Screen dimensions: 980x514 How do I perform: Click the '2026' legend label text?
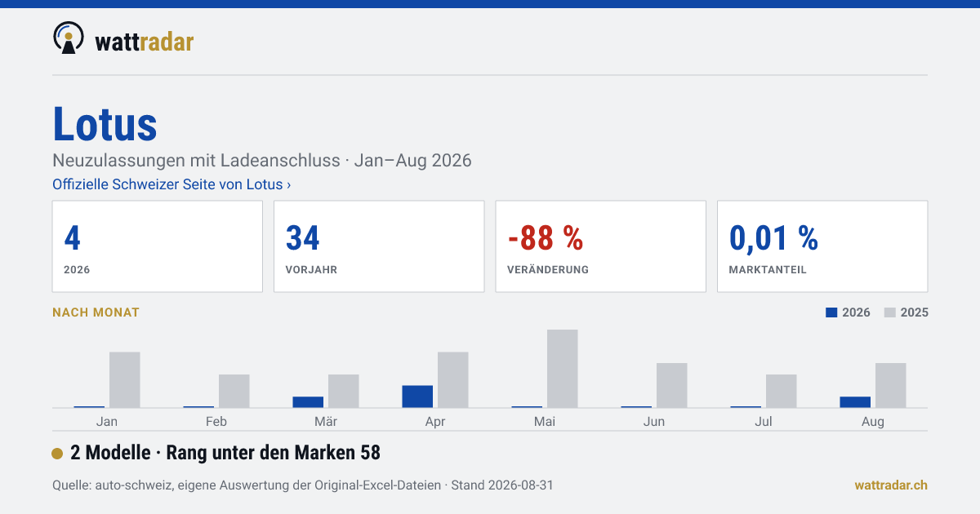[856, 312]
